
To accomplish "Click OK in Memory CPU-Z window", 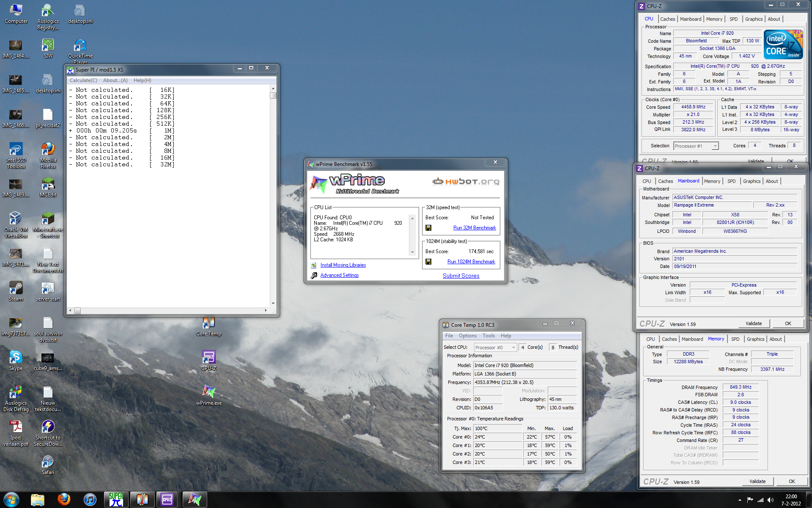I will pos(792,481).
